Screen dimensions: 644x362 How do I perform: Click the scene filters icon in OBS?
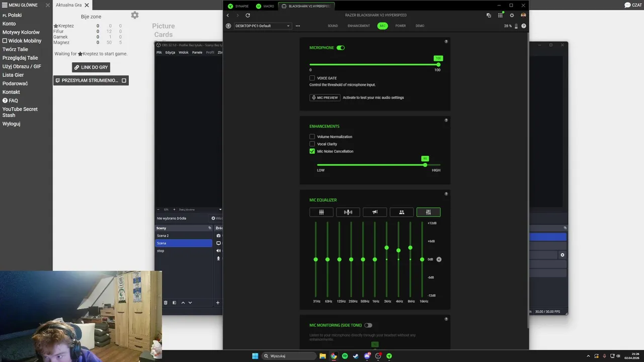click(x=174, y=303)
